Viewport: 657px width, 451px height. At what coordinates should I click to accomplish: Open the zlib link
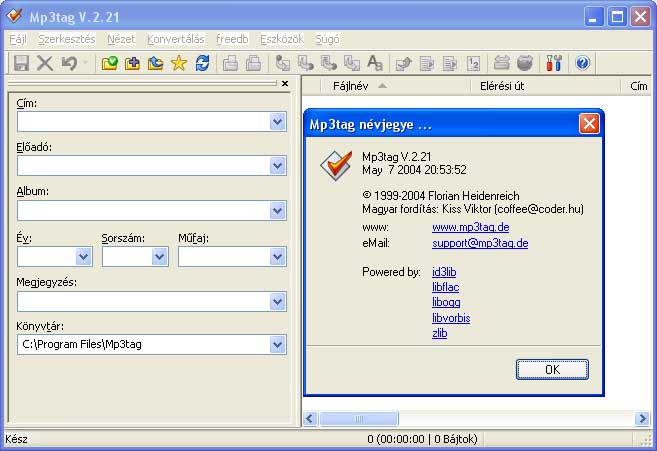pyautogui.click(x=440, y=333)
